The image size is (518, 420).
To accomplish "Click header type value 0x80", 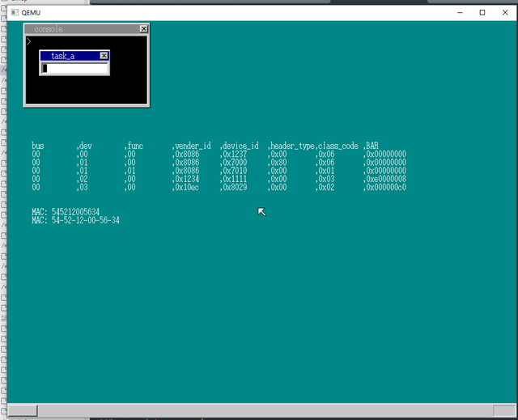I will (277, 163).
